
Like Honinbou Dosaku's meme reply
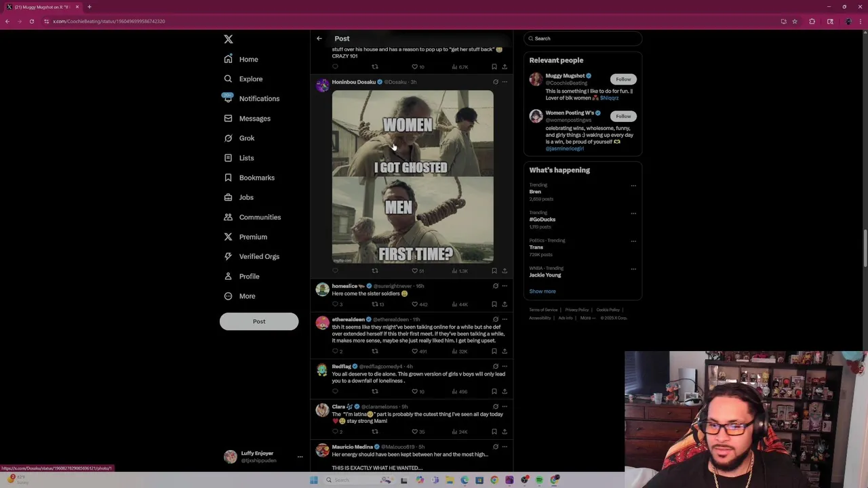point(415,270)
